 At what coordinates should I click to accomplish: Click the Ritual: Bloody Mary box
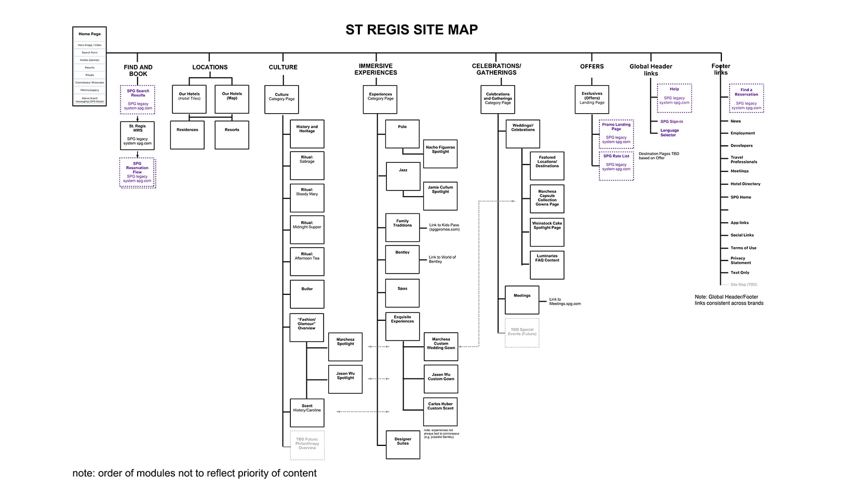coord(307,198)
